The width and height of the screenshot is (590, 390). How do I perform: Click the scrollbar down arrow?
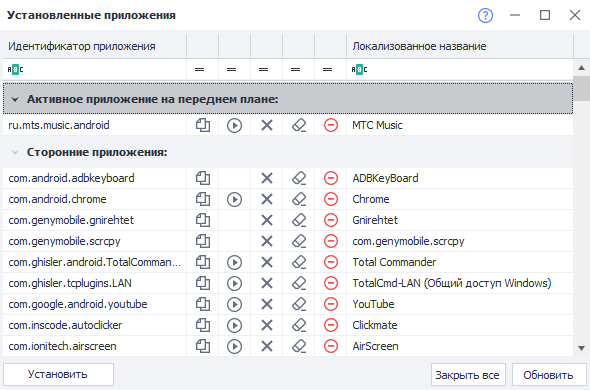(x=581, y=348)
